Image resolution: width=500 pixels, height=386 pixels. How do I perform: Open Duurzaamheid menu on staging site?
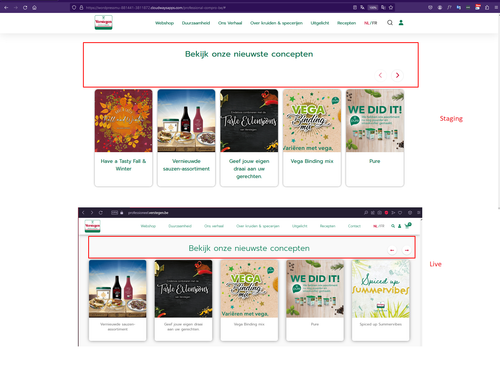[196, 23]
